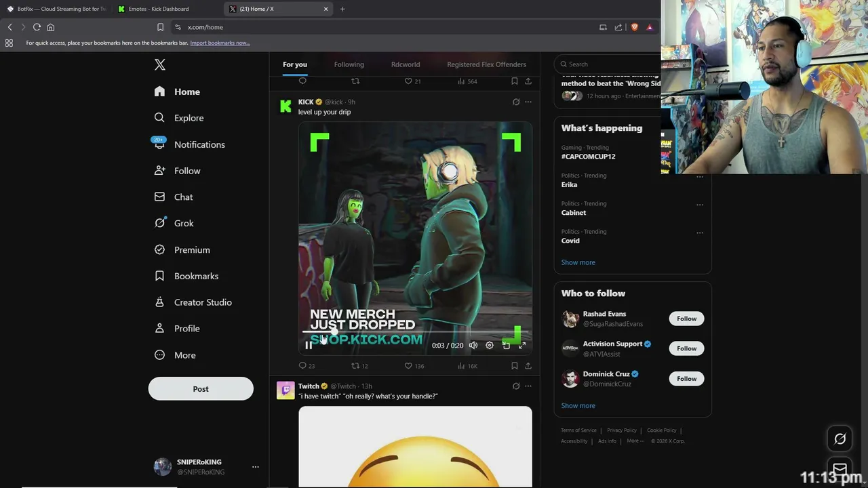
Task: Open Explore in the sidebar
Action: tap(179, 118)
